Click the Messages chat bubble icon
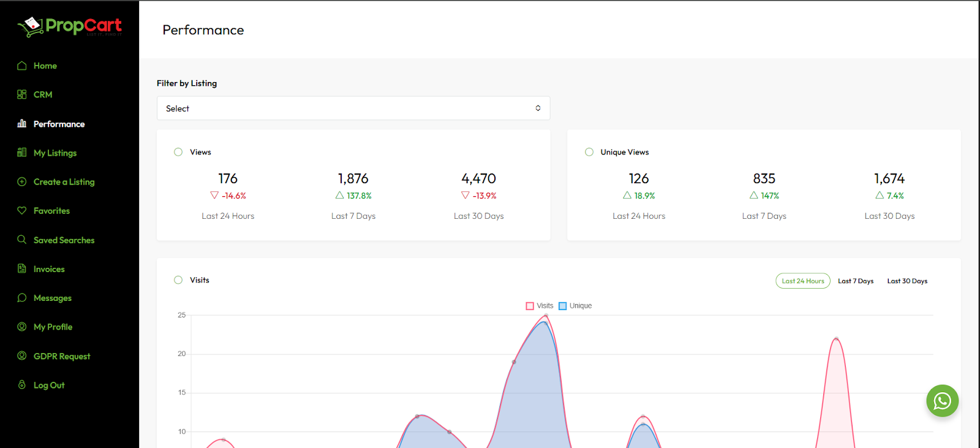 (x=22, y=298)
